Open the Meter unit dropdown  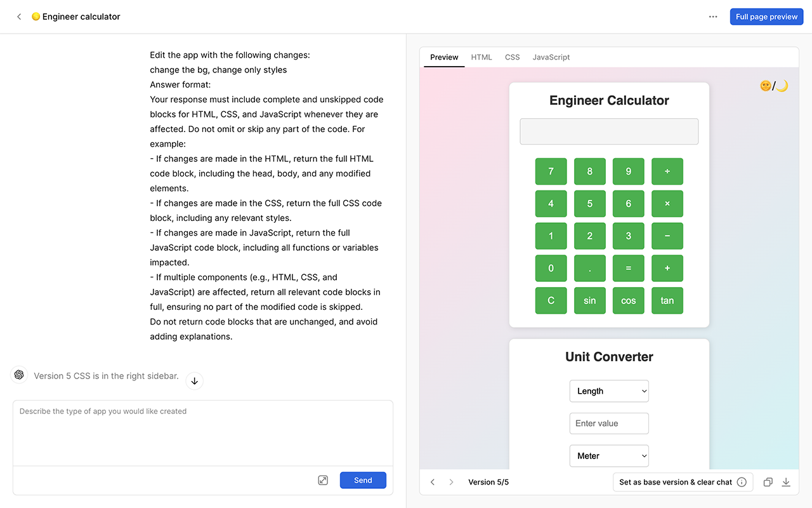(609, 456)
